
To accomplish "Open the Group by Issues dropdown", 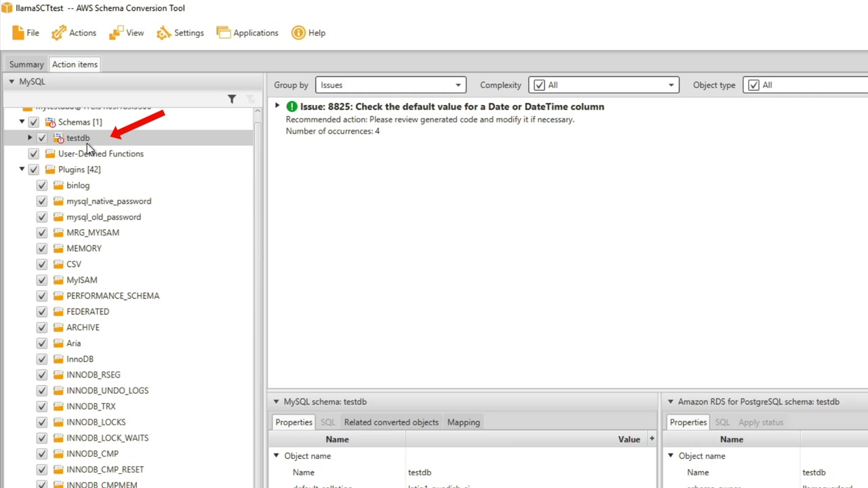I will [390, 85].
